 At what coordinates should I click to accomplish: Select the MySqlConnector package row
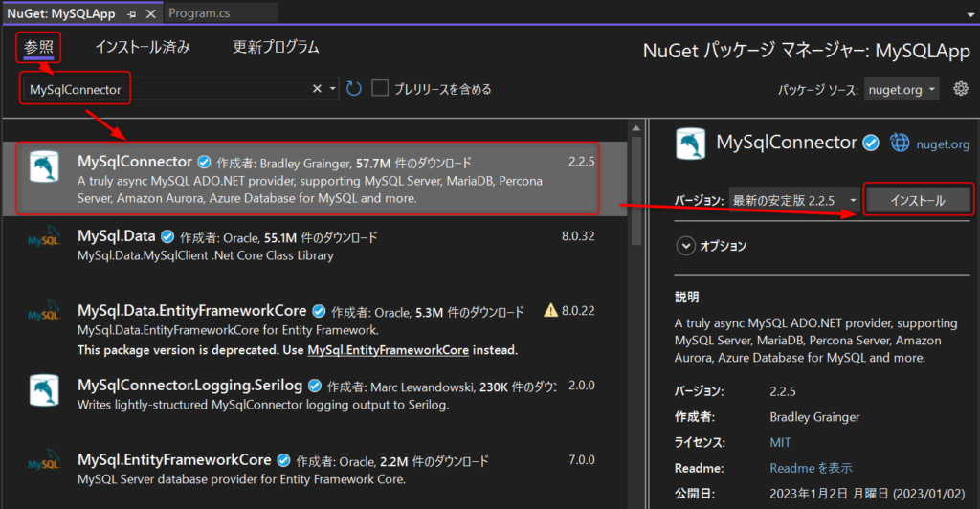tap(314, 179)
